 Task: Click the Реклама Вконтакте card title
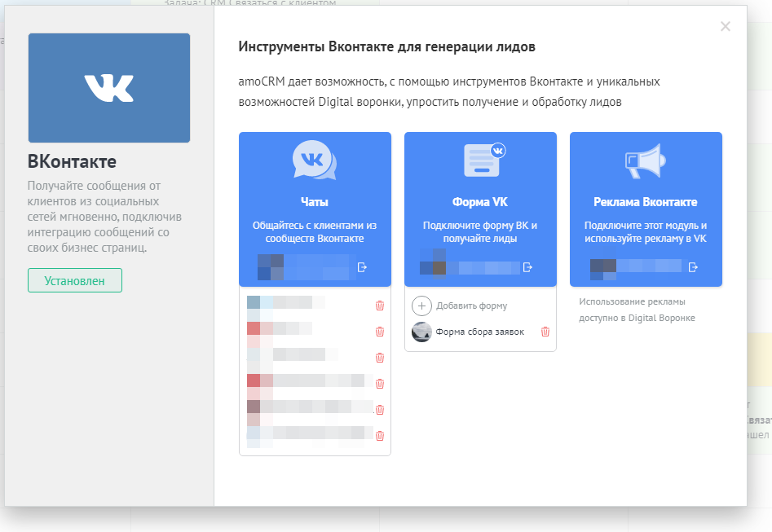[646, 202]
